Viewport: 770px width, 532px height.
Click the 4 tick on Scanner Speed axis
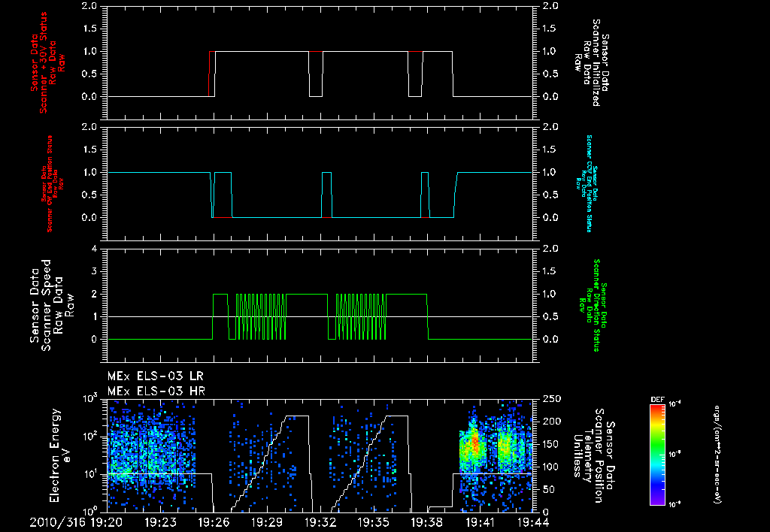(x=95, y=249)
